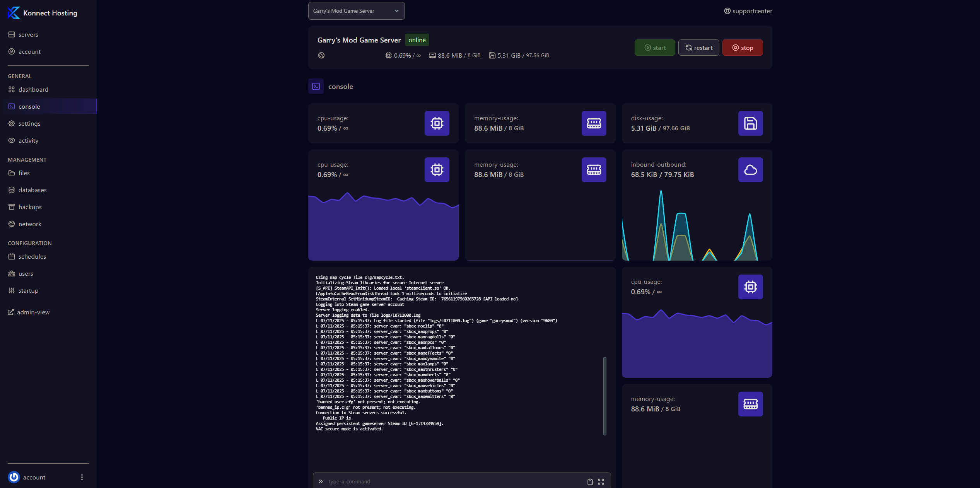Screen dimensions: 980x488
Task: Click the CPU icon in the server header stats
Action: pyautogui.click(x=389, y=55)
